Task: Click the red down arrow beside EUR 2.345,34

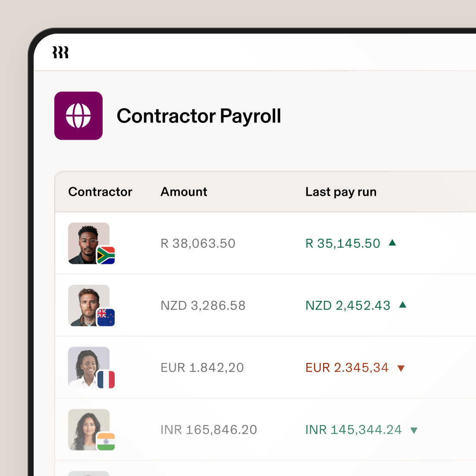Action: 401,368
